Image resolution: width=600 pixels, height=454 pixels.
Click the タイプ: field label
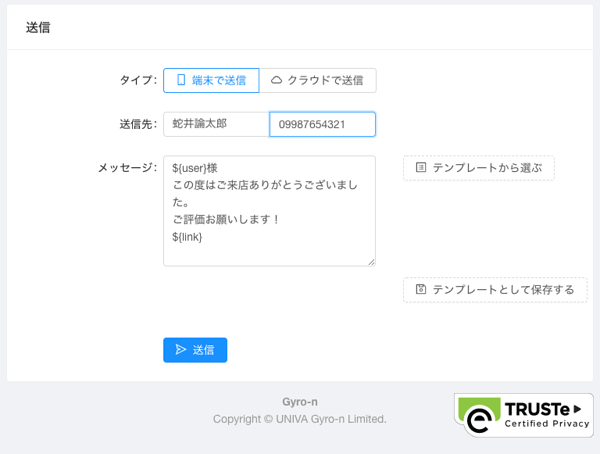pos(139,80)
